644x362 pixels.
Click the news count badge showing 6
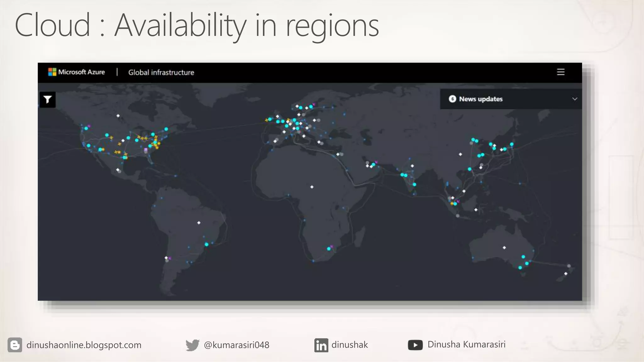coord(452,99)
